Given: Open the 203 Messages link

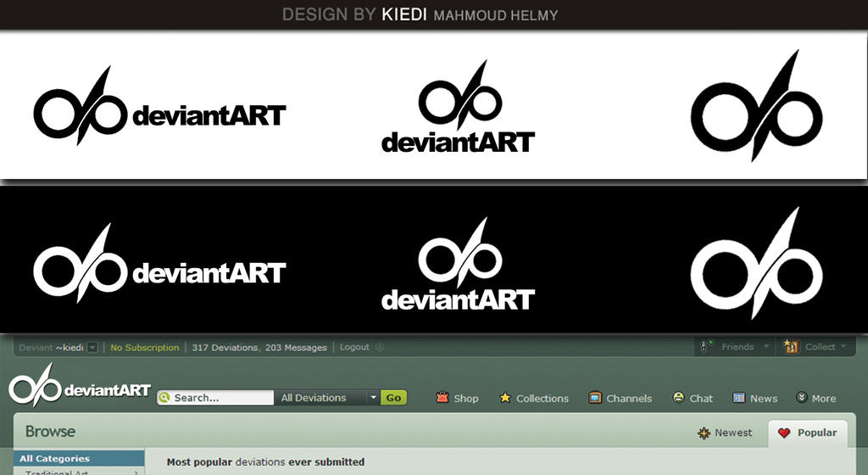Looking at the screenshot, I should (296, 348).
